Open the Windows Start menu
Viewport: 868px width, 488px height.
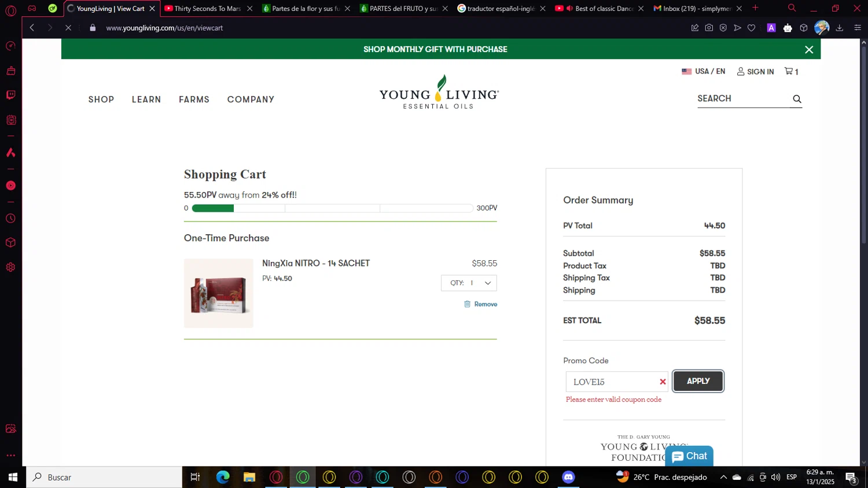[13, 477]
